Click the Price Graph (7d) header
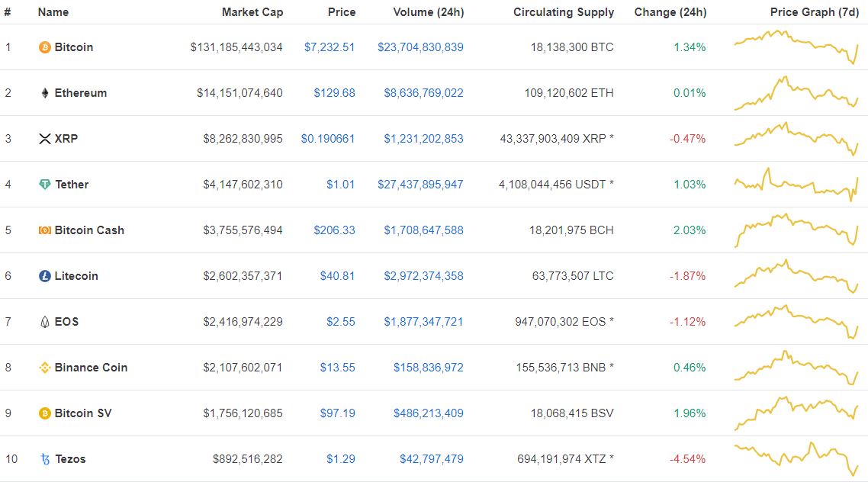 (x=815, y=12)
